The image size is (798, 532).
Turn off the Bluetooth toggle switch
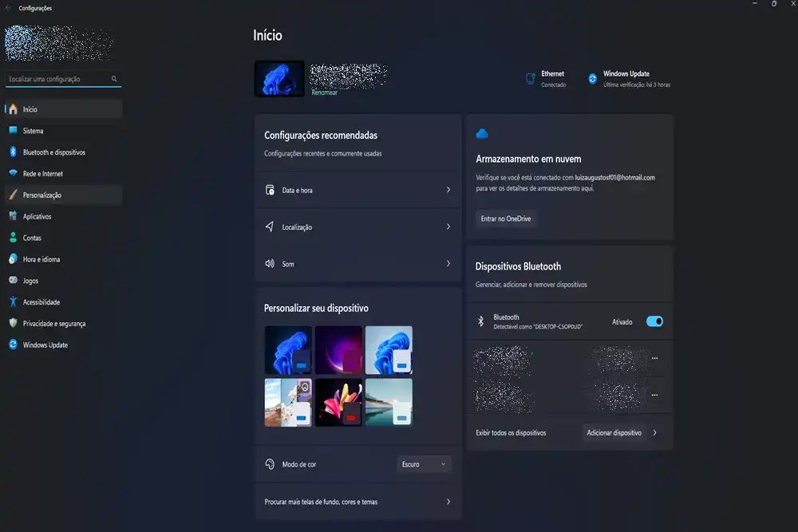click(654, 322)
